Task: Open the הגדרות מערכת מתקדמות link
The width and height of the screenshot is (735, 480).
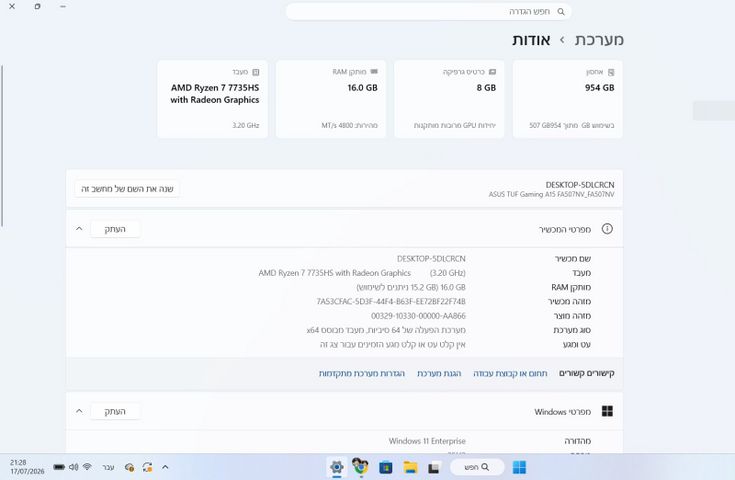Action: tap(361, 374)
